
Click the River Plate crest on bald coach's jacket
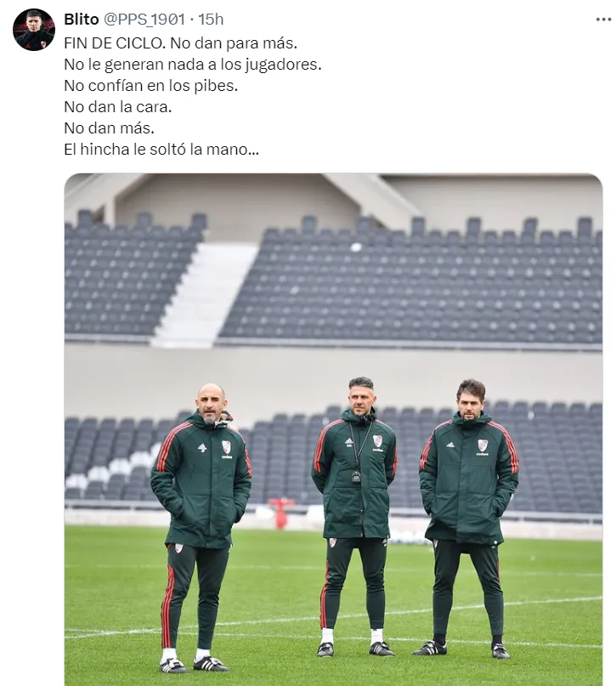pyautogui.click(x=226, y=446)
